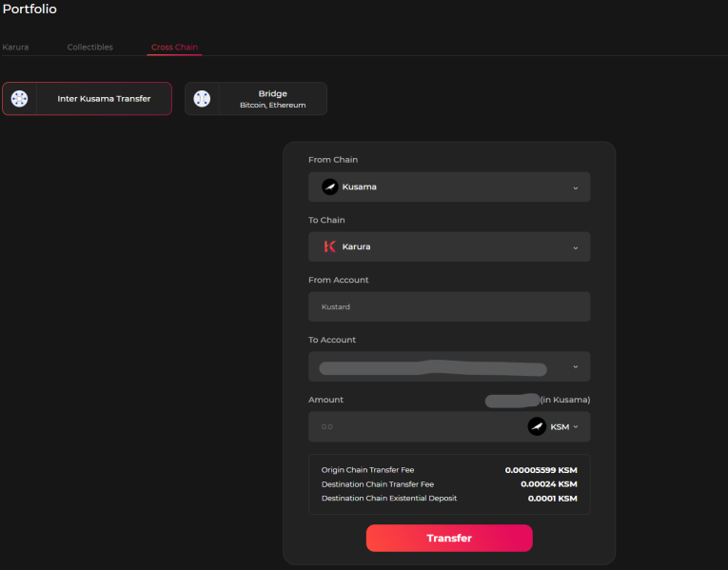Screen dimensions: 728x570
Task: Click the Transfer button
Action: click(x=449, y=538)
